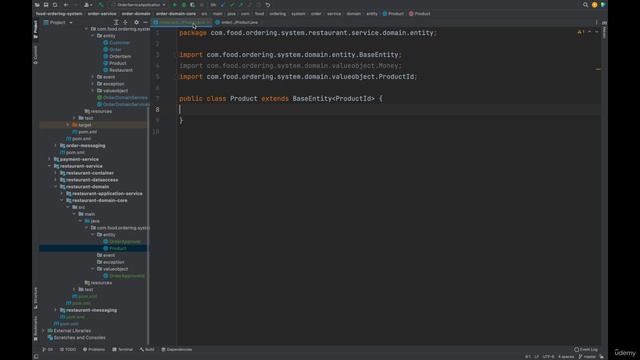
Task: Click the user account icon in toolbar
Action: [87, 5]
